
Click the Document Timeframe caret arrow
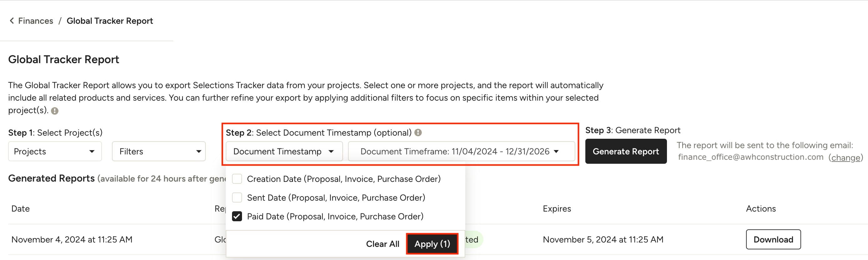pos(556,152)
